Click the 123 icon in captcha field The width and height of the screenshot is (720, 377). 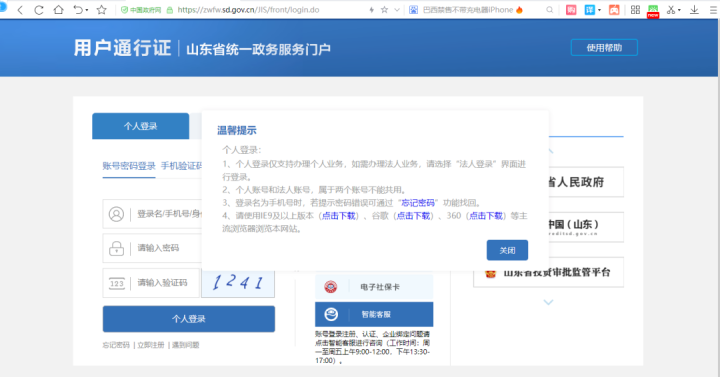point(117,283)
